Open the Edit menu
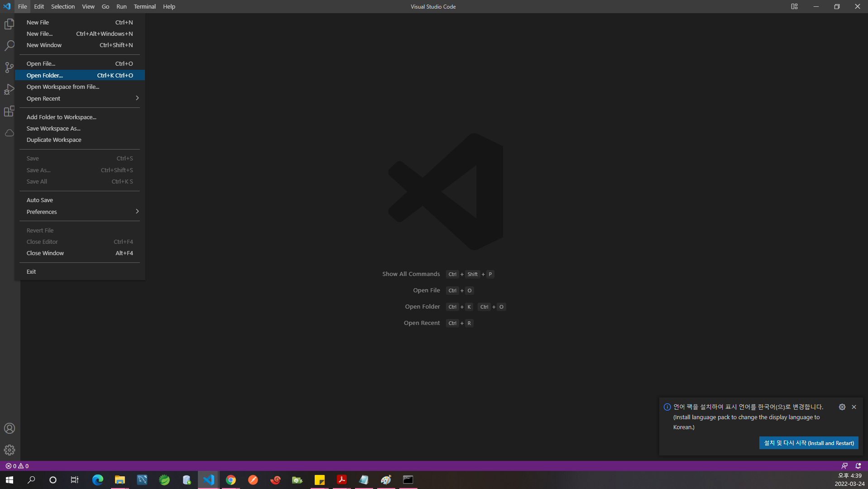The width and height of the screenshot is (868, 489). click(39, 6)
